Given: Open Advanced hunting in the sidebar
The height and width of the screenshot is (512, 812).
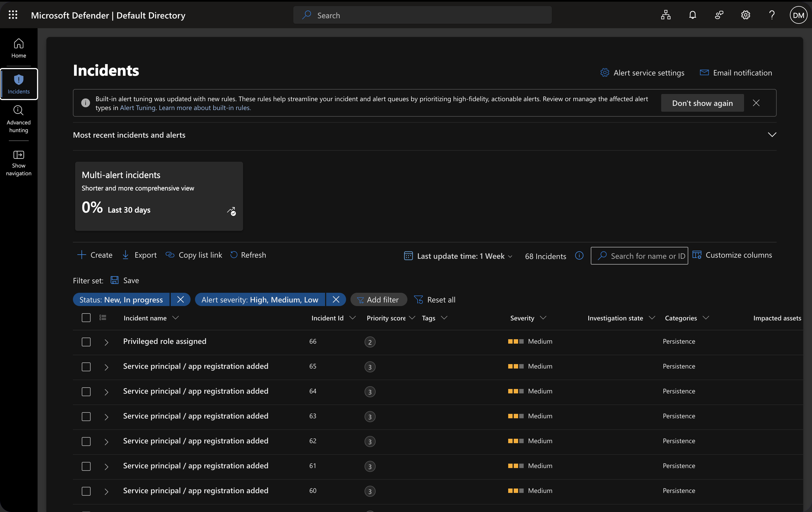Looking at the screenshot, I should tap(19, 119).
